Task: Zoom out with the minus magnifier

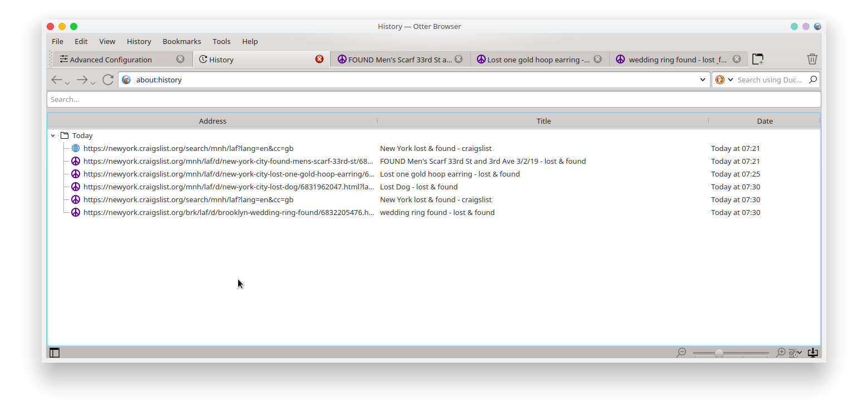Action: (681, 353)
